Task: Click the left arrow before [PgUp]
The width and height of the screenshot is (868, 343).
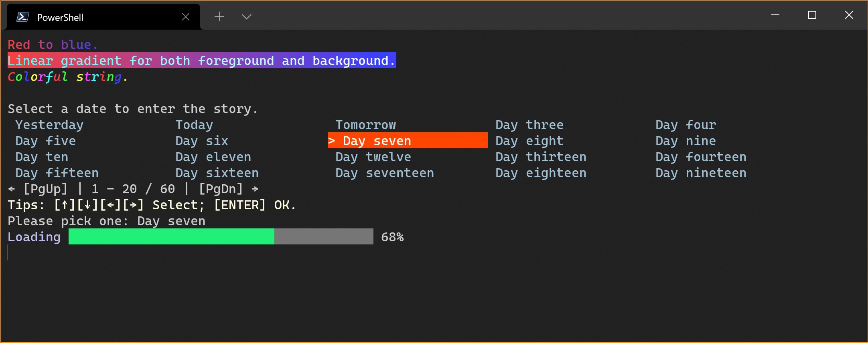Action: [x=11, y=188]
